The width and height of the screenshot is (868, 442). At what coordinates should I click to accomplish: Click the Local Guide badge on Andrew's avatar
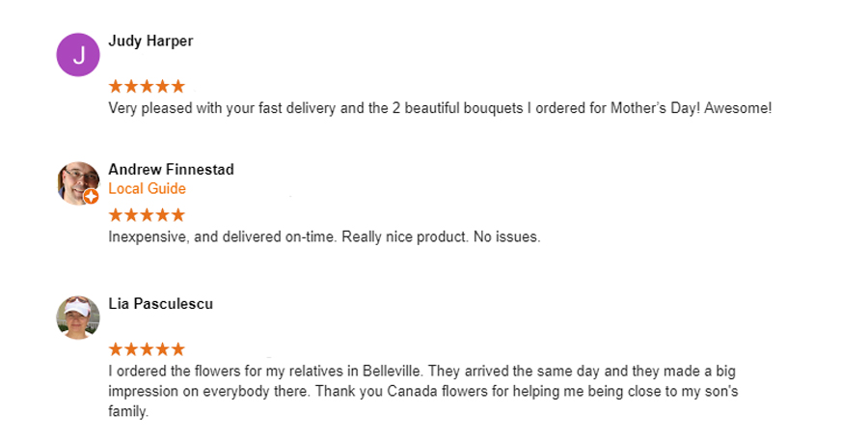point(92,197)
